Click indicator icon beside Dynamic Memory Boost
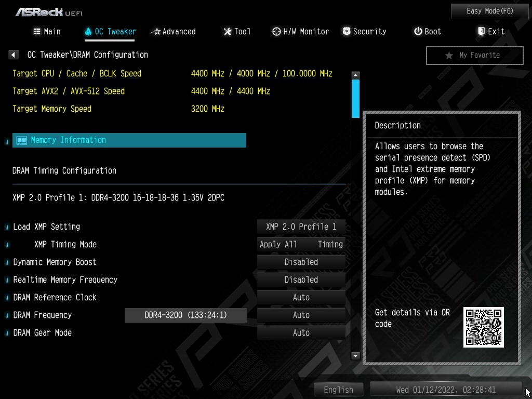This screenshot has width=532, height=399. tap(7, 262)
